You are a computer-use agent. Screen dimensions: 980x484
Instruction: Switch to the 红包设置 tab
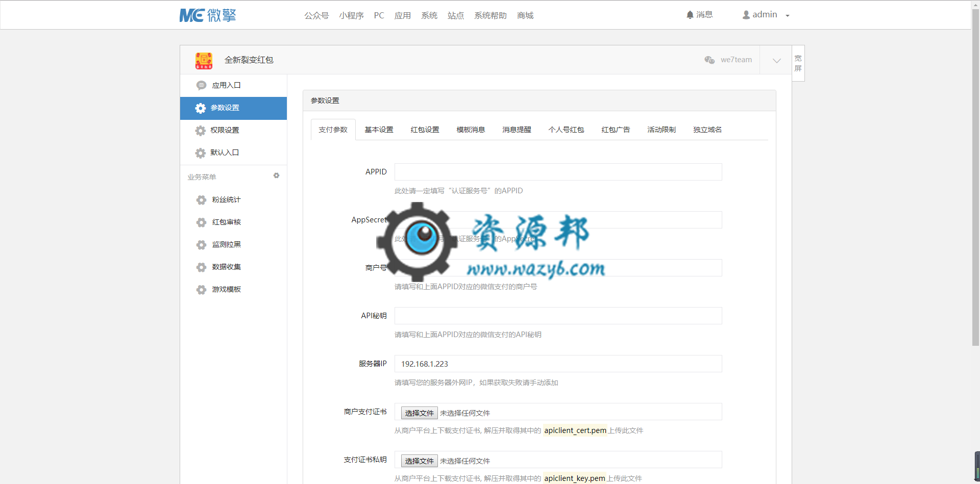(425, 130)
